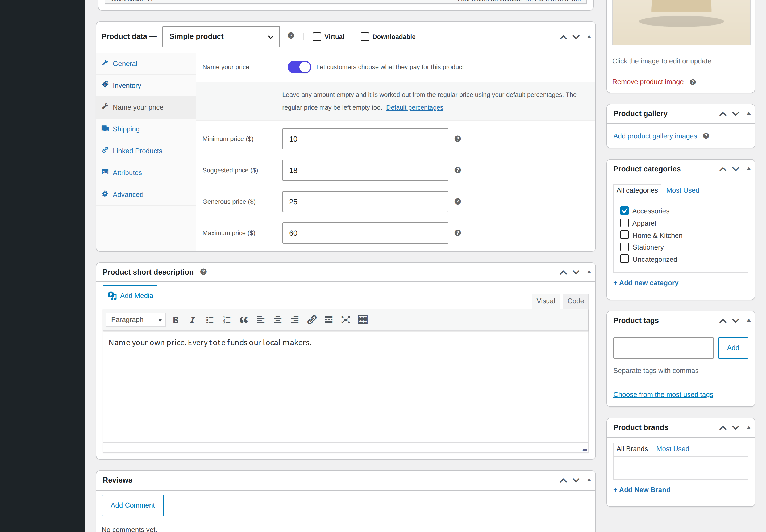Click help icon next to Maximum price
766x532 pixels.
point(458,233)
